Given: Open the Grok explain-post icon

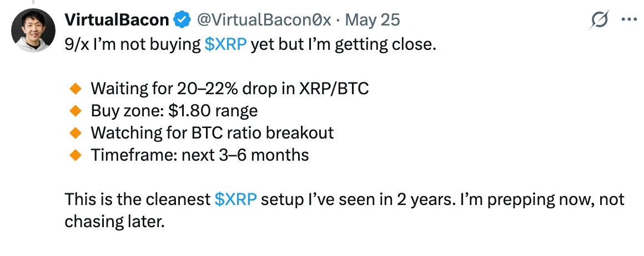Looking at the screenshot, I should [x=599, y=19].
